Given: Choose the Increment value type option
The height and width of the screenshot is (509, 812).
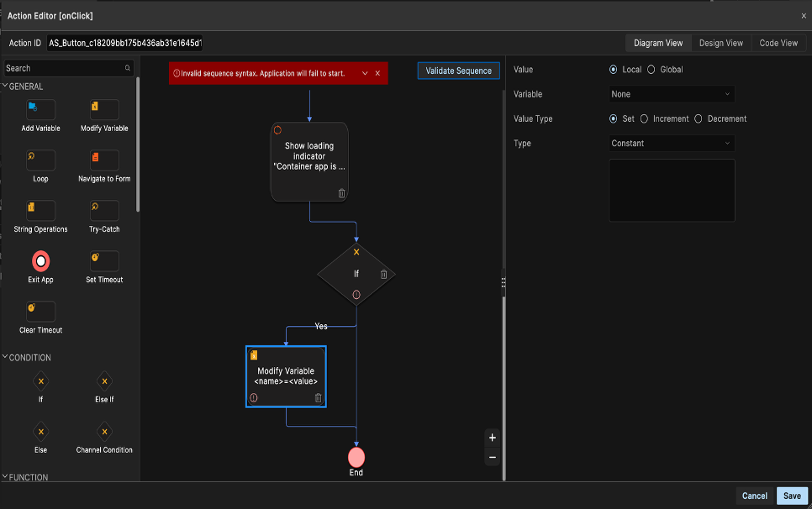Looking at the screenshot, I should point(645,119).
